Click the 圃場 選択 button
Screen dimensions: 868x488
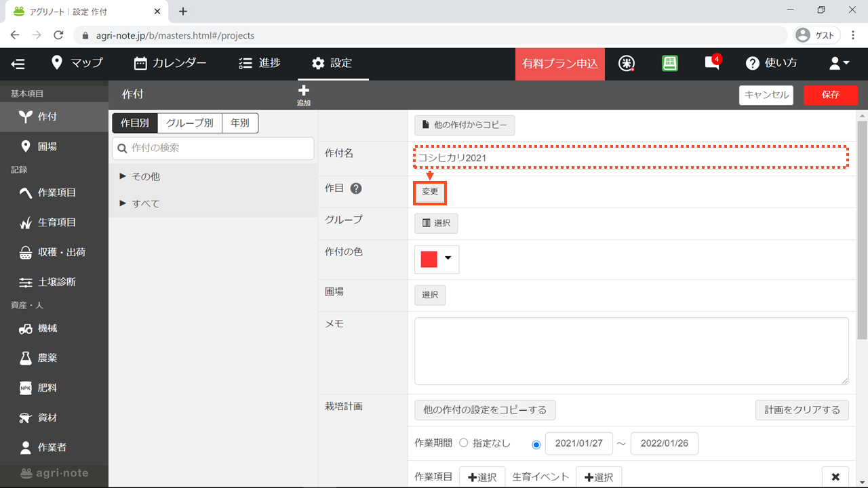pyautogui.click(x=430, y=296)
